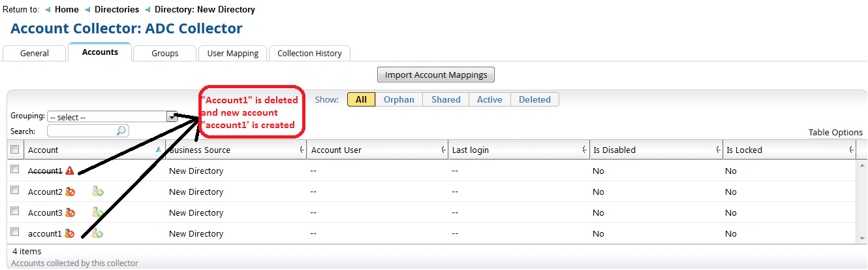Click the add user mapping icon for Account2

(98, 192)
